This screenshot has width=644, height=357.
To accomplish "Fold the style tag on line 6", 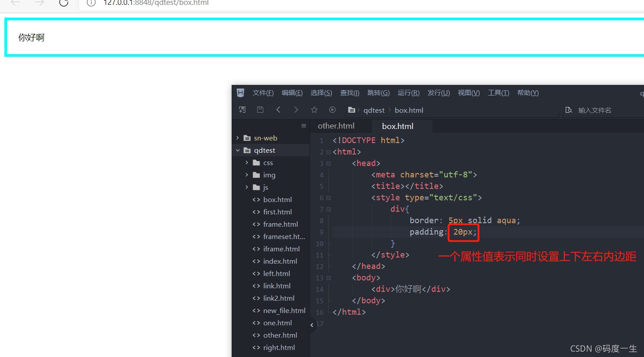I will tap(328, 198).
